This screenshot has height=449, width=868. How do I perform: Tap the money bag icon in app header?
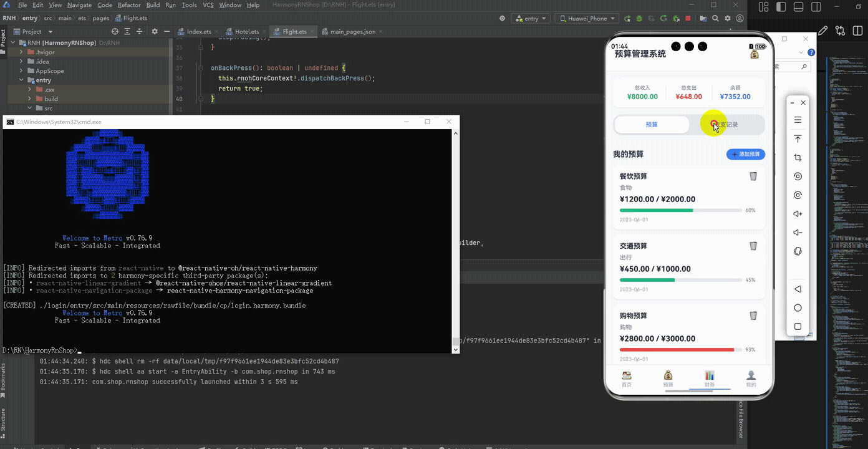click(x=755, y=55)
